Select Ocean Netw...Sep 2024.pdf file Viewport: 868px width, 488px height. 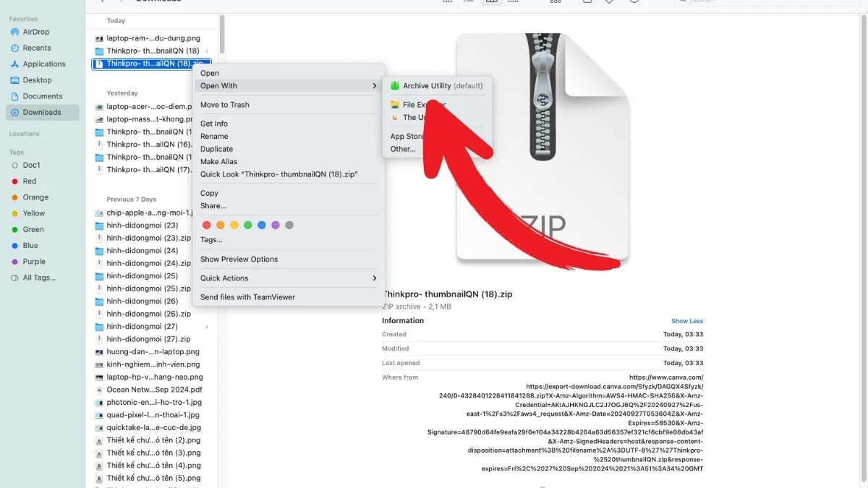pos(153,390)
